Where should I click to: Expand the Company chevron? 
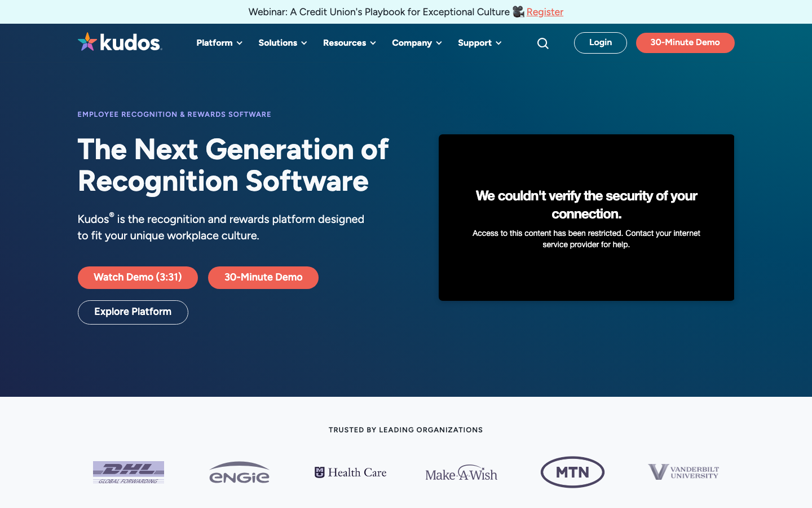coord(439,43)
